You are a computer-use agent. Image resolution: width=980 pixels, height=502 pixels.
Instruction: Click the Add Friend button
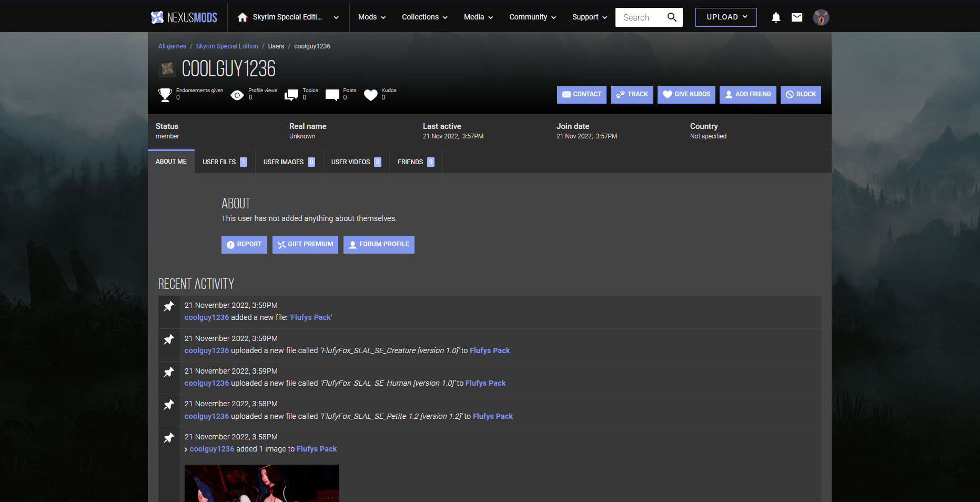pyautogui.click(x=748, y=95)
